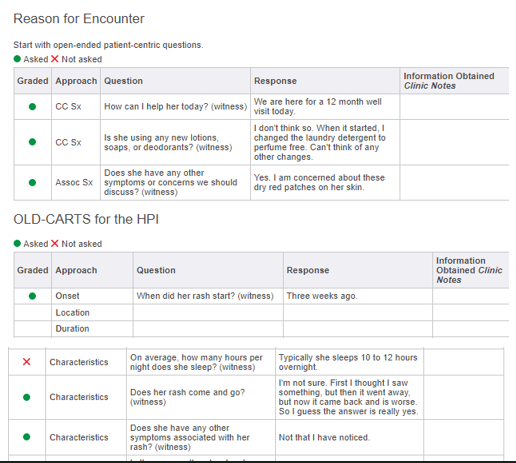The width and height of the screenshot is (516, 463).
Task: Click green dot beside other symptoms with rash question
Action: coord(27,437)
